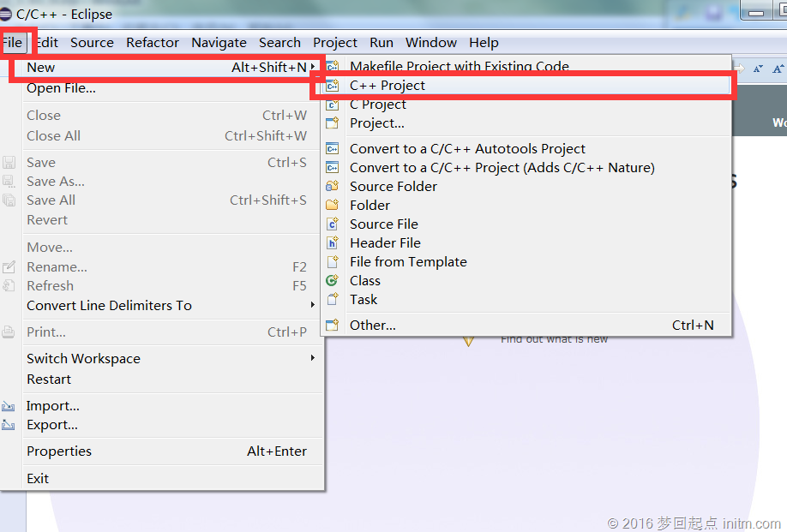Open the Help menu
787x532 pixels.
(484, 43)
